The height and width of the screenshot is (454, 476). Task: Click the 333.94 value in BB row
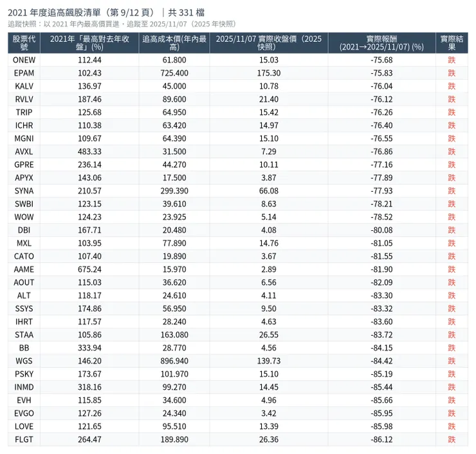(x=89, y=348)
